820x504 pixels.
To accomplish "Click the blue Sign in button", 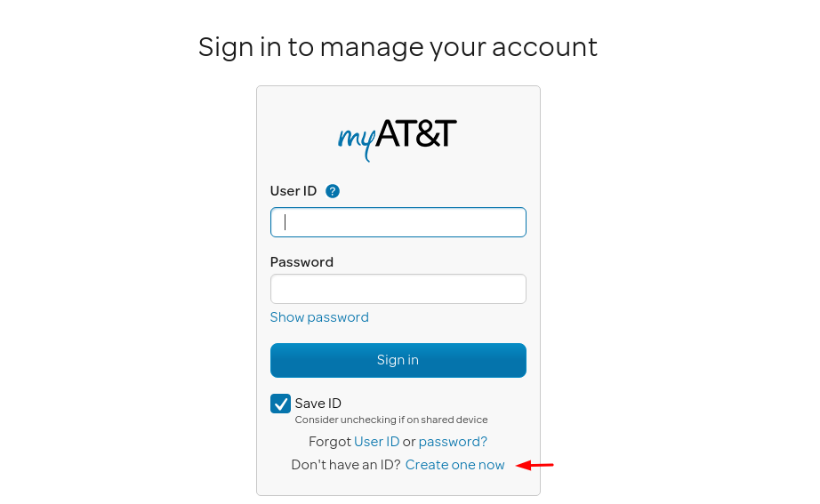I will click(x=398, y=360).
